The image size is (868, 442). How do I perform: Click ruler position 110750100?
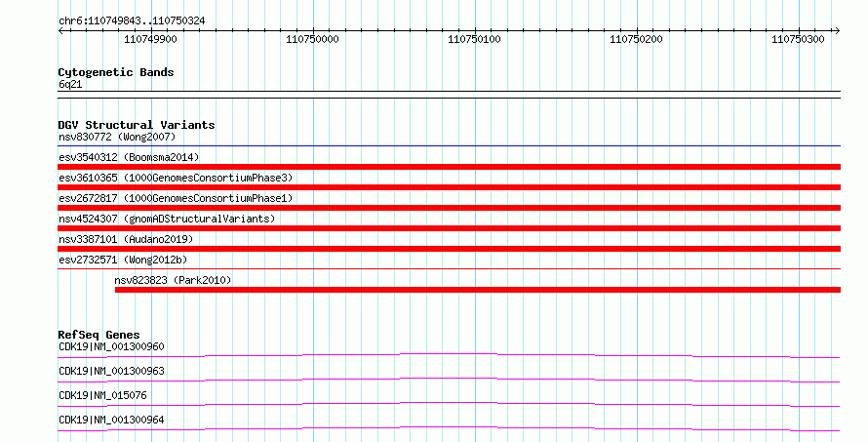[474, 39]
